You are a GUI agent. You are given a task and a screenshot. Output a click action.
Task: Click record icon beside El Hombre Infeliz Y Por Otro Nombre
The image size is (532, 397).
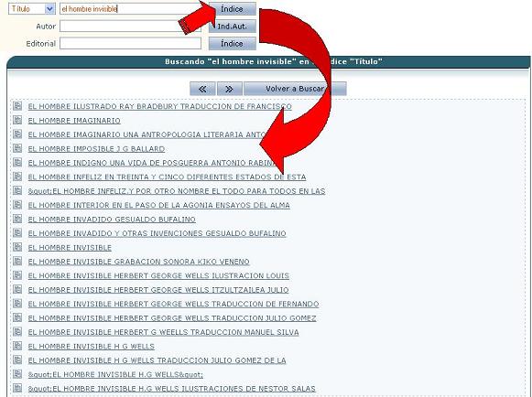pyautogui.click(x=17, y=190)
